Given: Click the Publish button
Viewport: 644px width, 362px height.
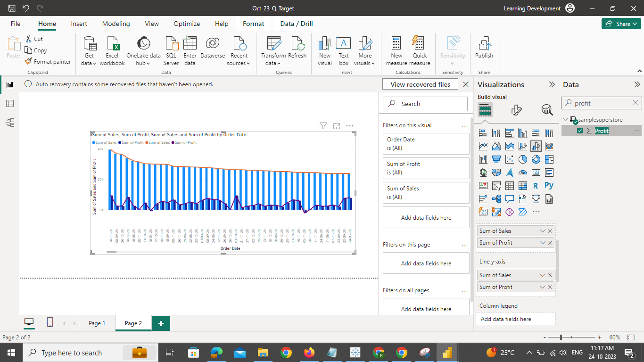Looking at the screenshot, I should click(484, 48).
